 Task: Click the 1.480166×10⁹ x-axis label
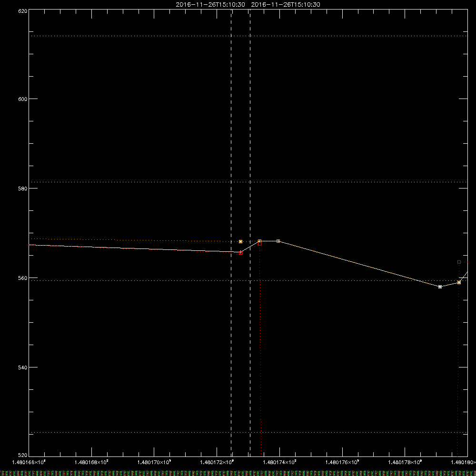(x=29, y=462)
